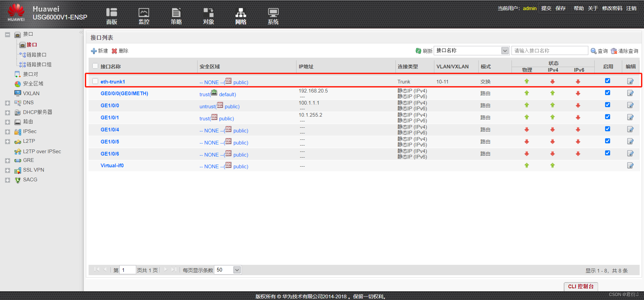Click 注销 to log out
Screen dimensions: 644x300
click(x=631, y=8)
